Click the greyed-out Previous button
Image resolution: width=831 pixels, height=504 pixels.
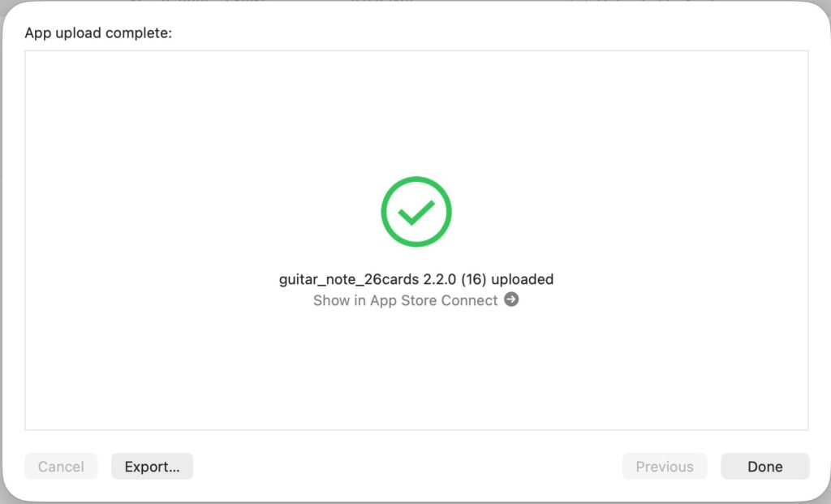664,467
